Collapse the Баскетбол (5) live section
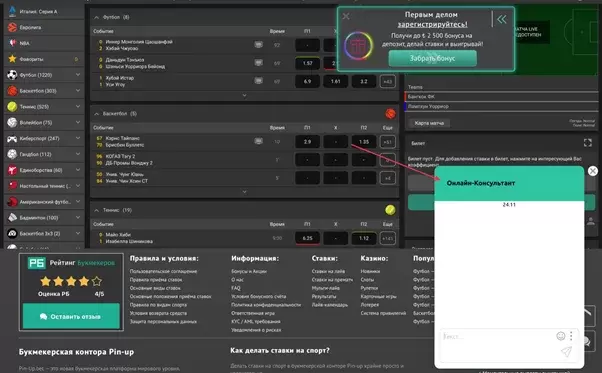602x373 pixels. click(x=96, y=114)
